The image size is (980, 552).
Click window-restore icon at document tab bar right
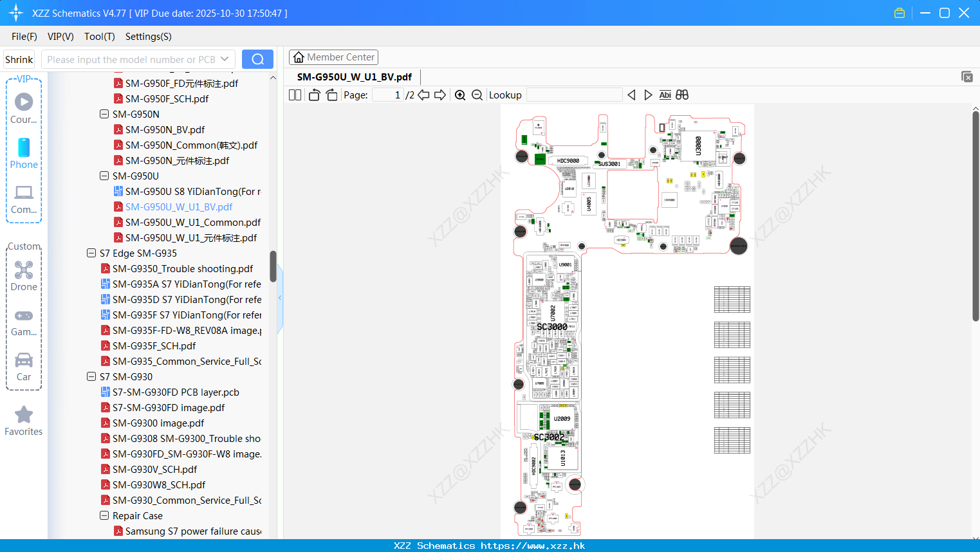pos(967,77)
